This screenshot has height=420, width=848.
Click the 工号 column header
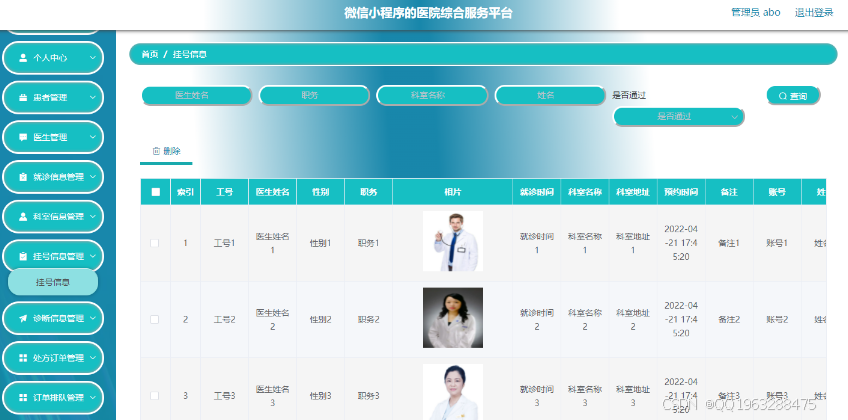click(x=224, y=192)
